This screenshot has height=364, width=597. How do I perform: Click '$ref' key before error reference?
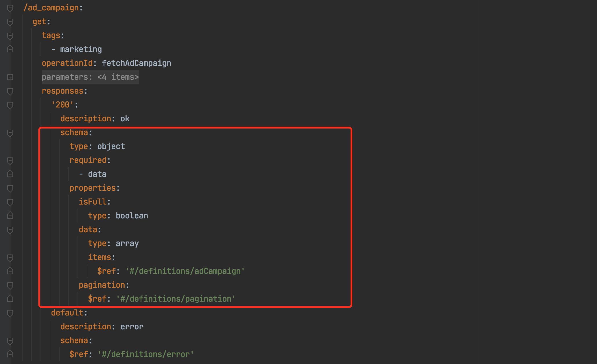[79, 354]
